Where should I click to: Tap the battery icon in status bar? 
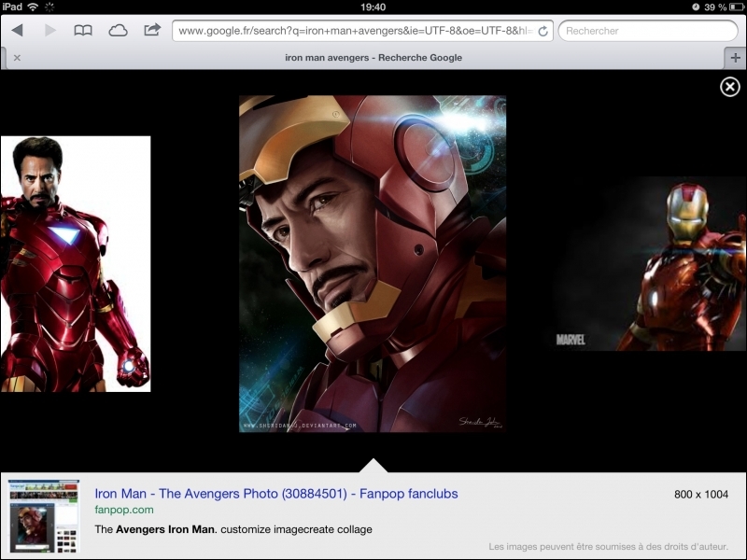737,7
